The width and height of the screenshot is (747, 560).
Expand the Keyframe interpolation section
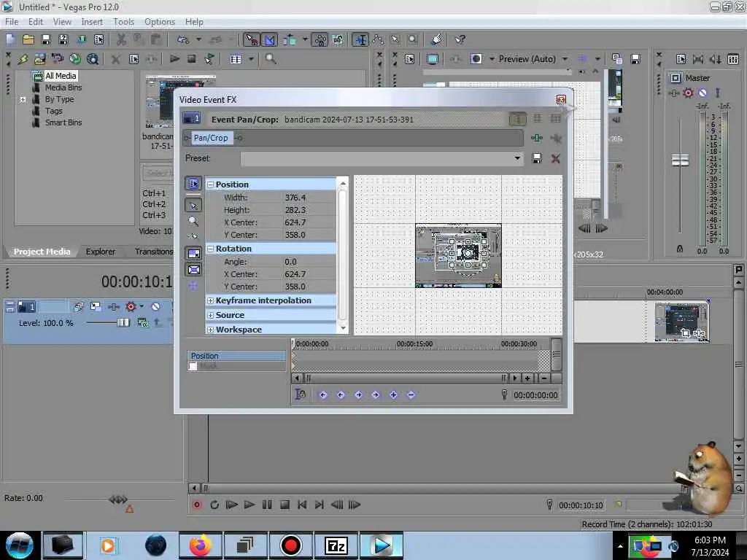point(210,300)
